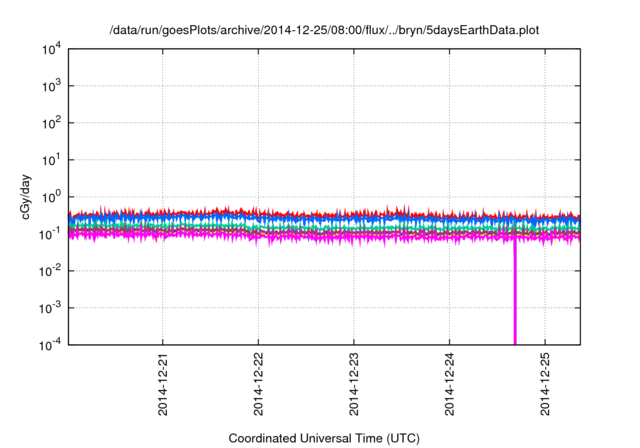Click the 10^-4 y-axis tick label

49,346
